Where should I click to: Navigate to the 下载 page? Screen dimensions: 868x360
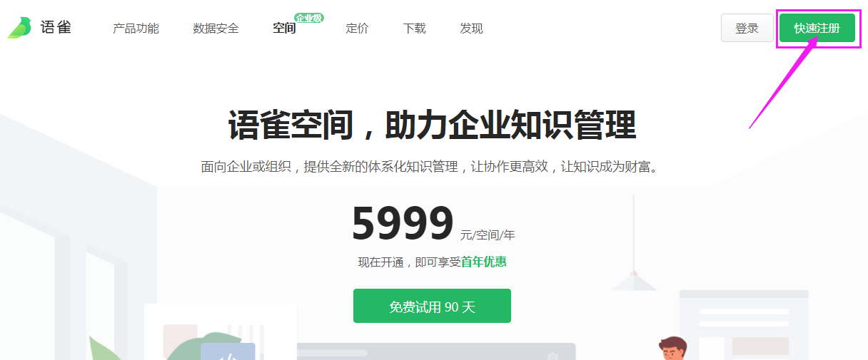pos(414,29)
